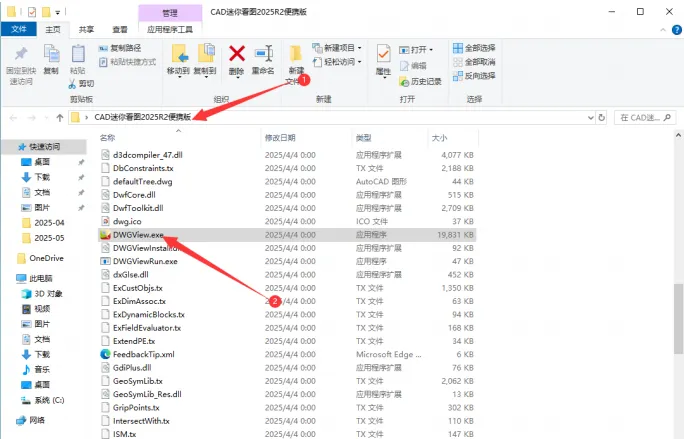Select System (C:) drive in sidebar
684x439 pixels.
coord(43,400)
